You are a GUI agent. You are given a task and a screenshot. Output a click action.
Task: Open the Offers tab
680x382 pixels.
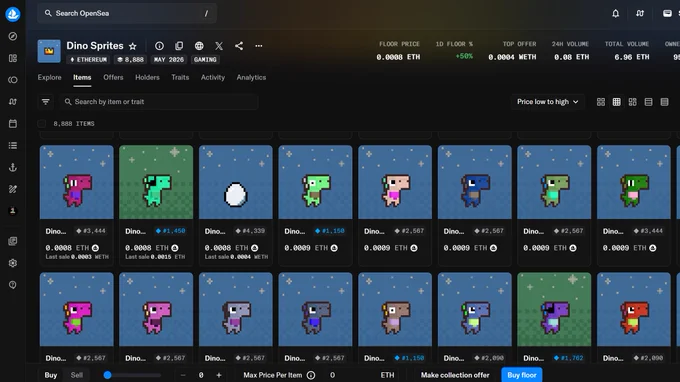pyautogui.click(x=113, y=78)
